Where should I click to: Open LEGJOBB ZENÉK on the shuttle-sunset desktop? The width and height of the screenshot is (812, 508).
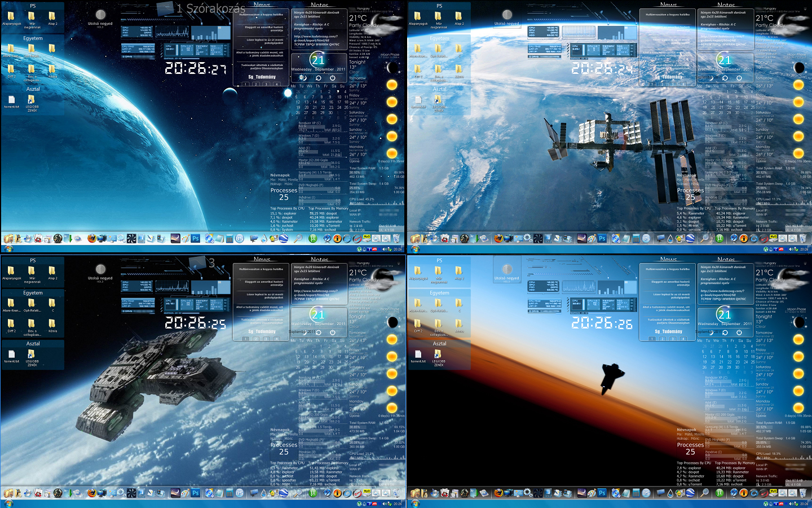pyautogui.click(x=439, y=358)
